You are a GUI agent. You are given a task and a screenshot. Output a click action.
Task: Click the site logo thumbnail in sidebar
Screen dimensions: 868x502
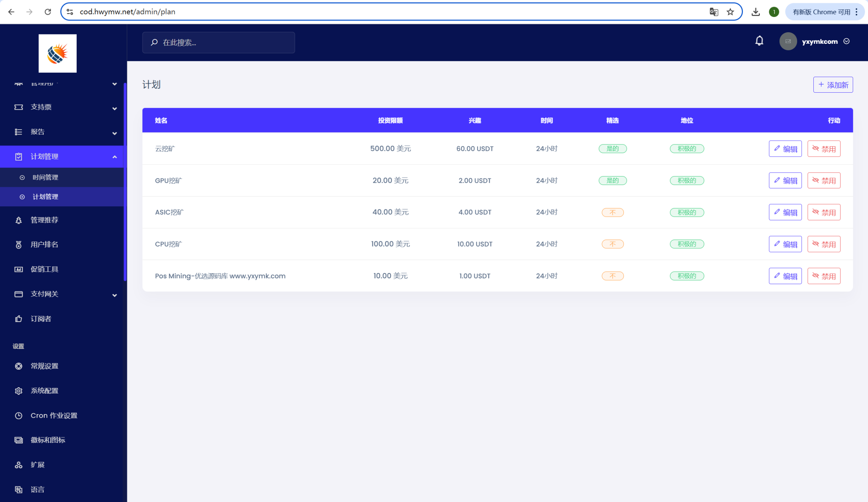pyautogui.click(x=58, y=53)
